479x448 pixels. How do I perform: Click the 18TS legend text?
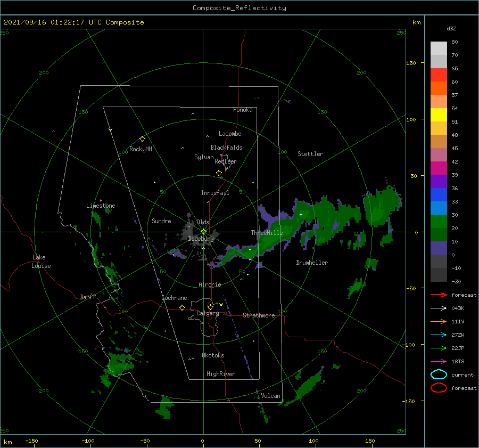tap(458, 362)
